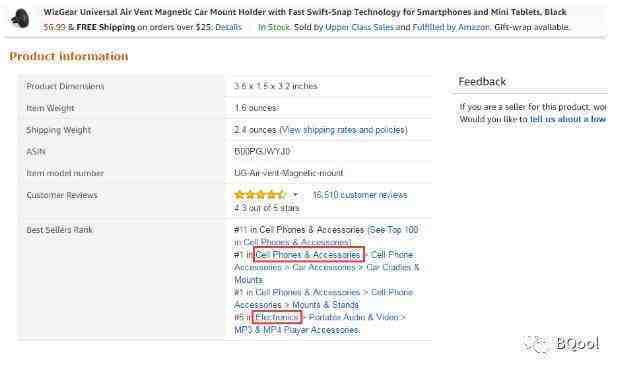This screenshot has width=618, height=371.
Task: Click the gold star rating icons
Action: coord(260,194)
